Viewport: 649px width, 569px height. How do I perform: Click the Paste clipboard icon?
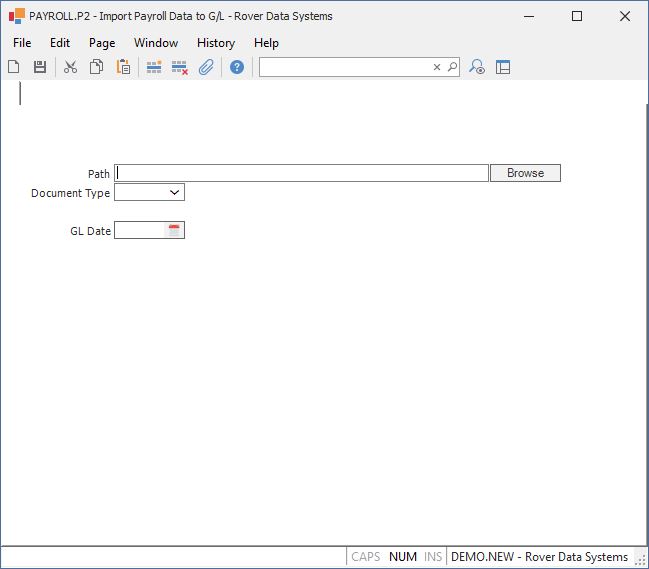click(x=123, y=67)
